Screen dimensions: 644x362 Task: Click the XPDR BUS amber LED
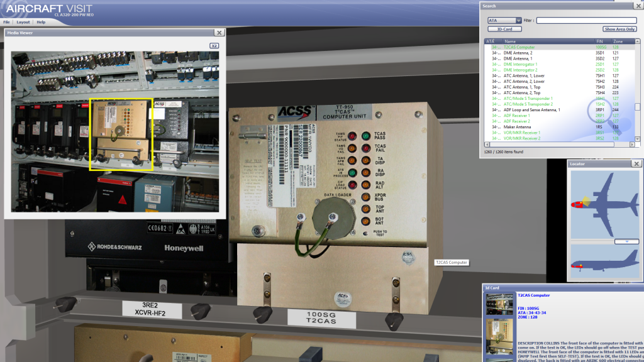pyautogui.click(x=365, y=197)
